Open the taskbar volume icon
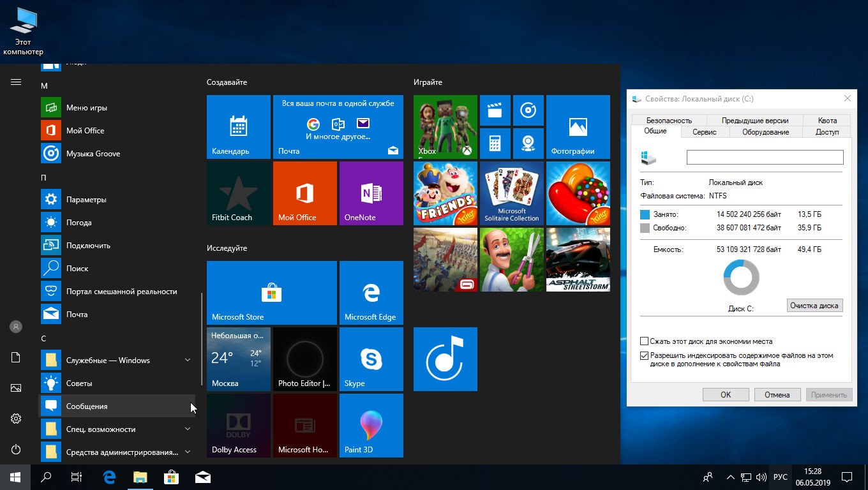868x490 pixels. click(x=761, y=477)
